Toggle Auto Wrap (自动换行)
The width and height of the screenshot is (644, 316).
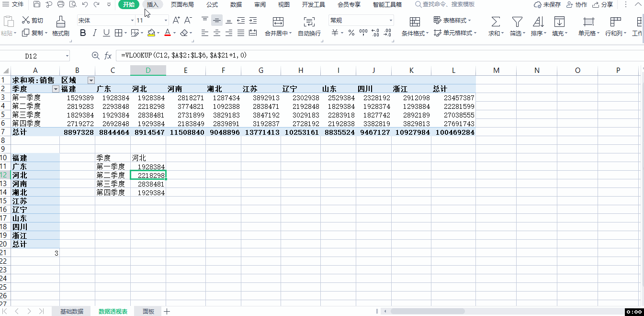tap(309, 26)
